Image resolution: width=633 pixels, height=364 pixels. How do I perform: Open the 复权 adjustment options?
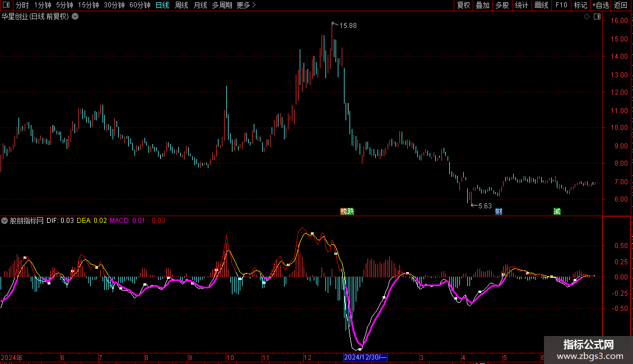coord(463,5)
